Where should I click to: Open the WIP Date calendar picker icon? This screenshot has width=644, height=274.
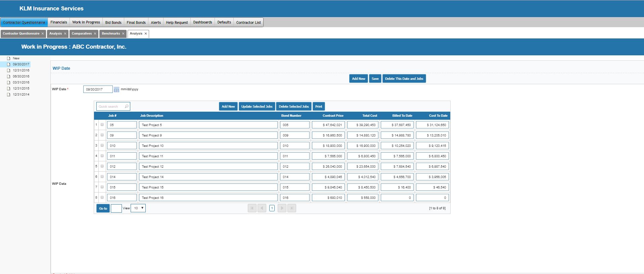(x=116, y=90)
